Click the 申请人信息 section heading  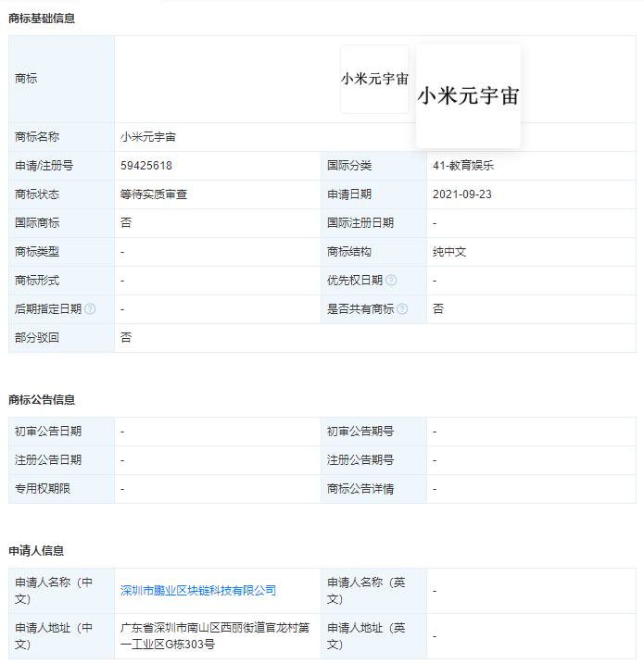click(x=36, y=550)
